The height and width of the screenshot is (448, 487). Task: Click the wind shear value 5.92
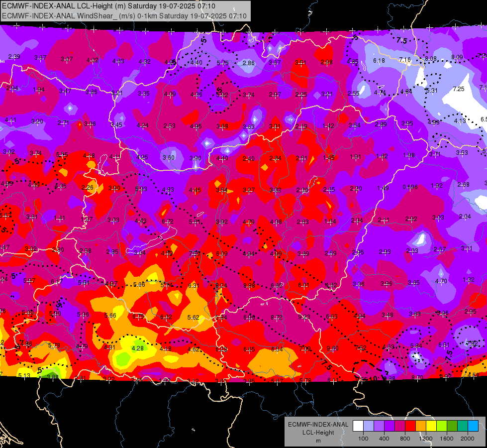click(x=222, y=95)
